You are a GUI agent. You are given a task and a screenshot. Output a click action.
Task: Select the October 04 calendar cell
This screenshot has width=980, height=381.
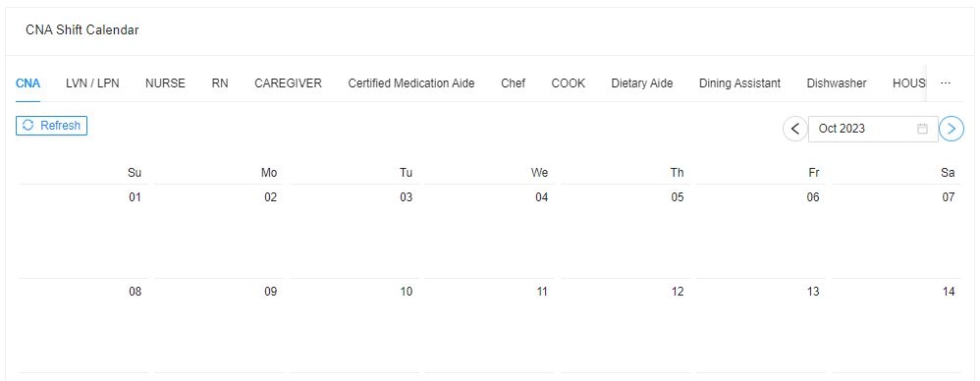[x=490, y=231]
